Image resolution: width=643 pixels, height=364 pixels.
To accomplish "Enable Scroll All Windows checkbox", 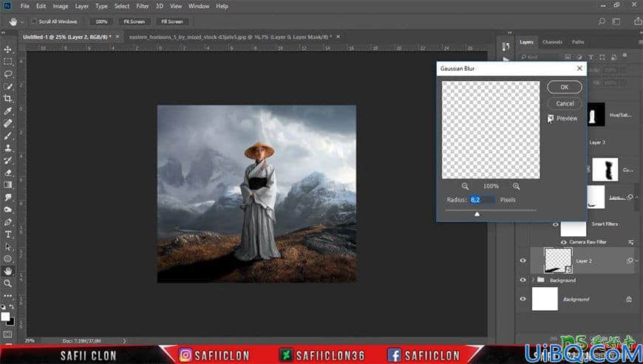I will (35, 21).
